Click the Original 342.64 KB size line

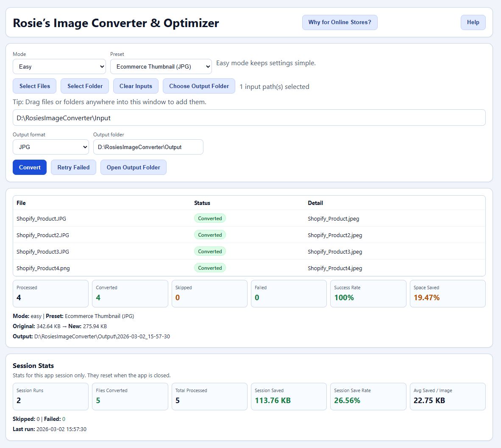click(x=60, y=326)
